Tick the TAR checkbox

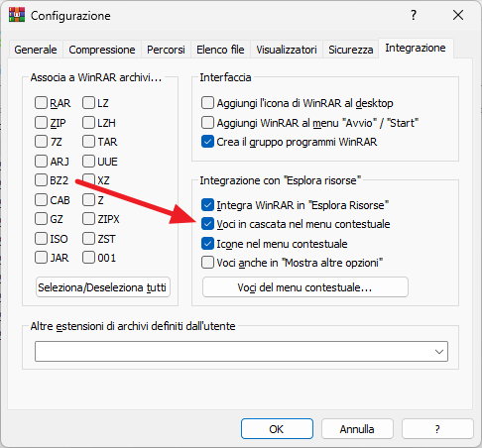pyautogui.click(x=88, y=142)
